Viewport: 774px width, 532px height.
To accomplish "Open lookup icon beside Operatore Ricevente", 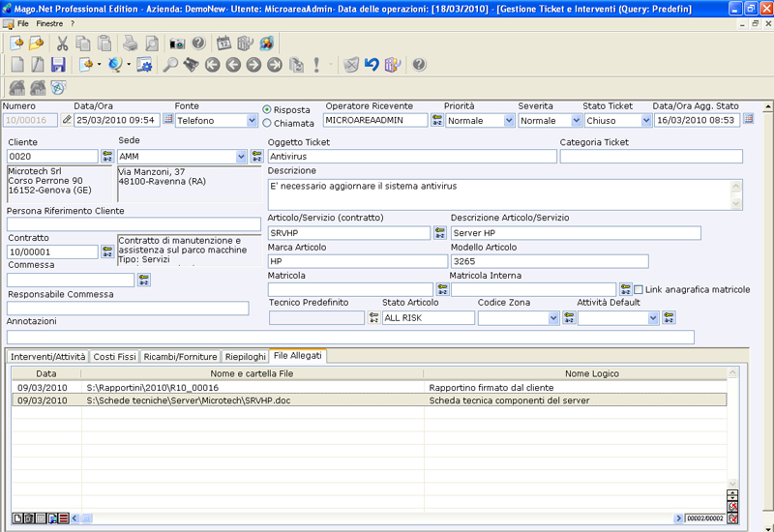I will [x=437, y=120].
